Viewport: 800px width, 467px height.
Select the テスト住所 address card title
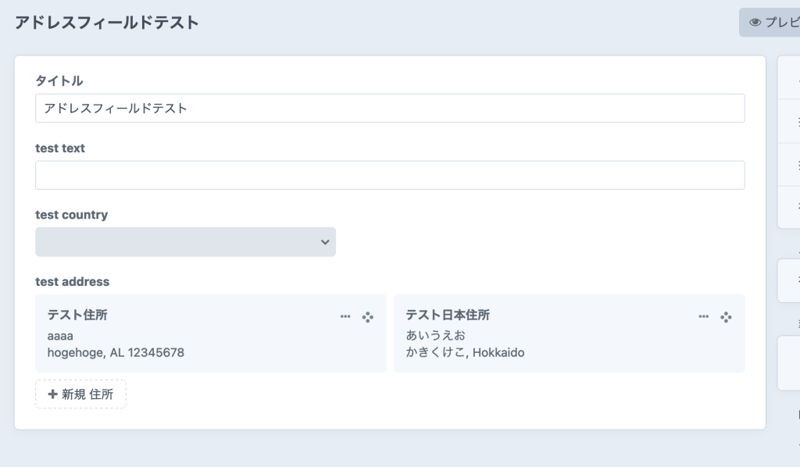(x=77, y=315)
